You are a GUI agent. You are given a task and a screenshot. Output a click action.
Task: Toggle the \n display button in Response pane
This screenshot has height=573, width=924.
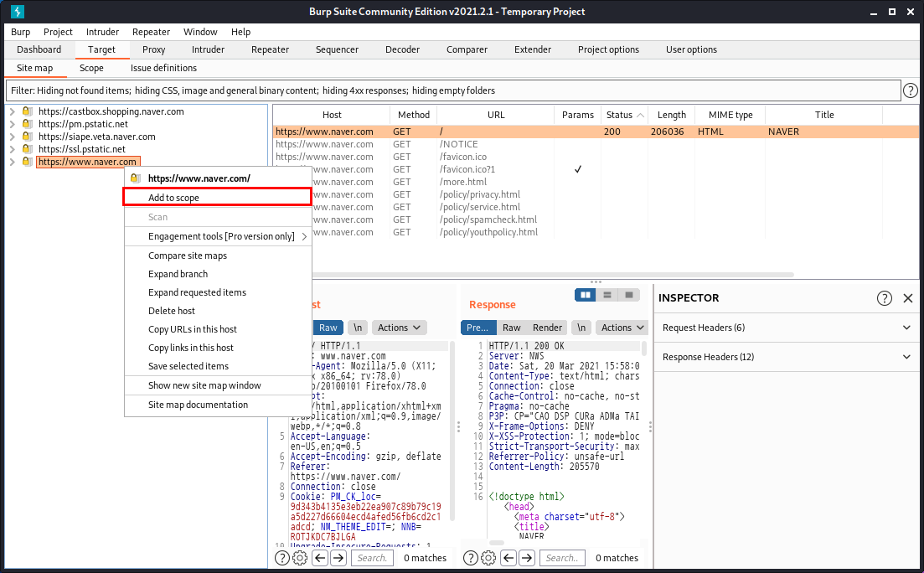581,328
